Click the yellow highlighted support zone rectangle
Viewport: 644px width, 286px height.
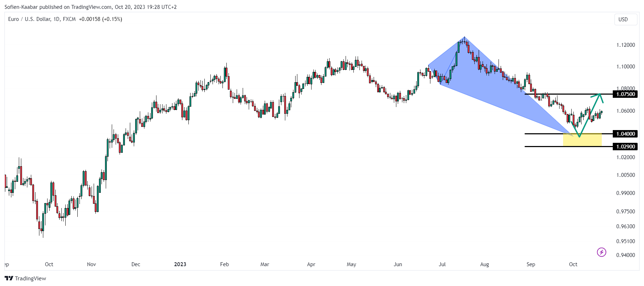pos(582,140)
